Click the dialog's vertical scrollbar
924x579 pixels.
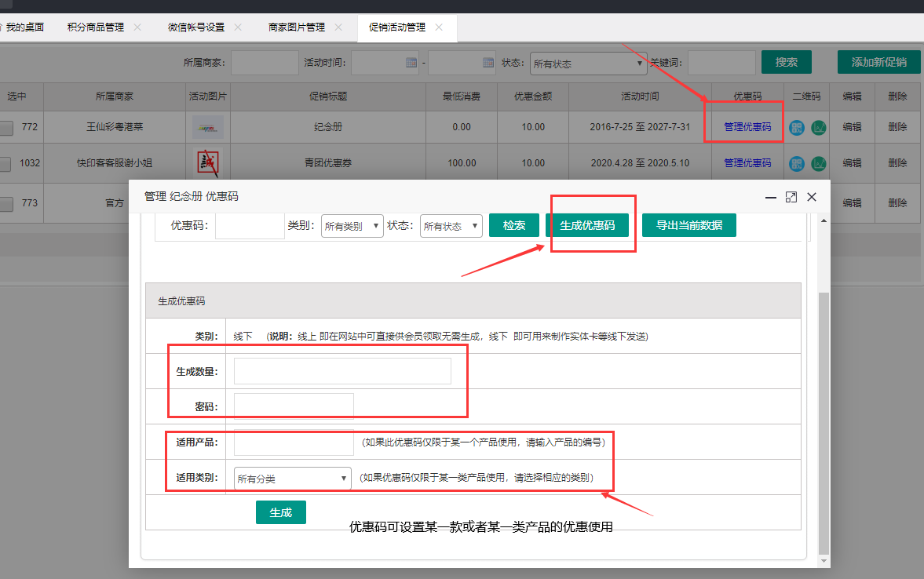pyautogui.click(x=822, y=424)
